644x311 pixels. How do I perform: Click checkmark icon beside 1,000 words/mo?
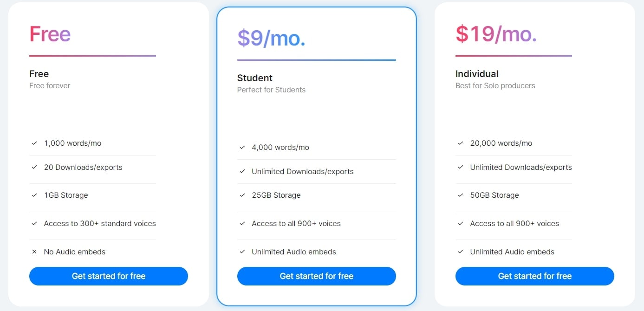(34, 143)
